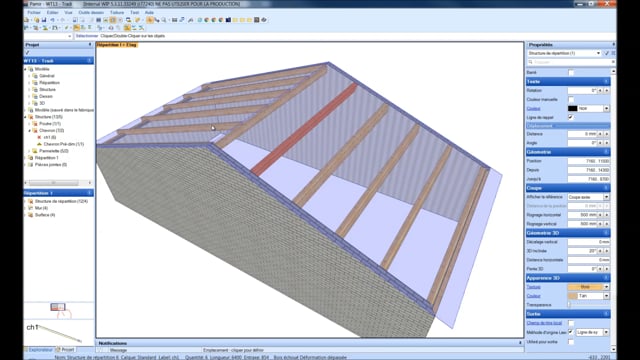
Task: Click the black color swatch for Noir
Action: pos(572,109)
